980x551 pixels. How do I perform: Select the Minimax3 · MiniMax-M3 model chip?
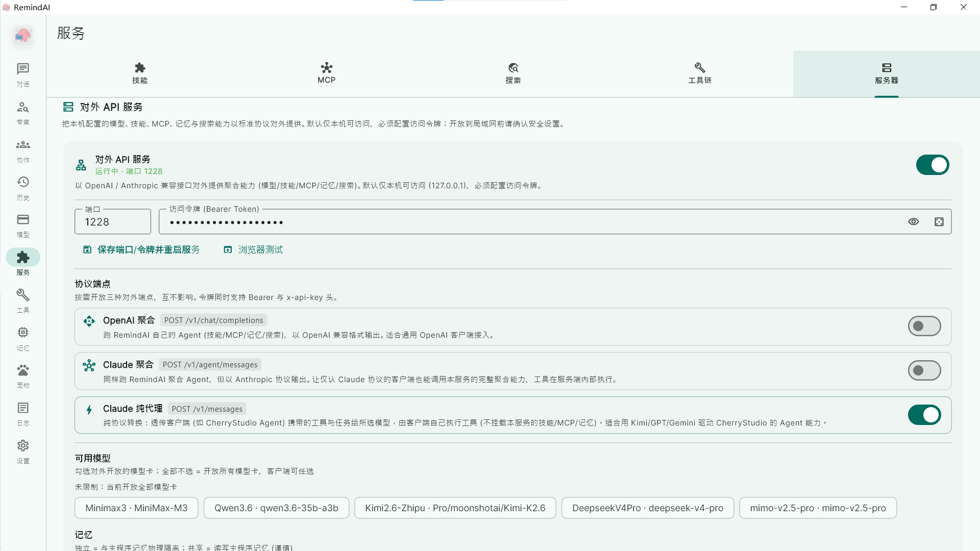(136, 508)
